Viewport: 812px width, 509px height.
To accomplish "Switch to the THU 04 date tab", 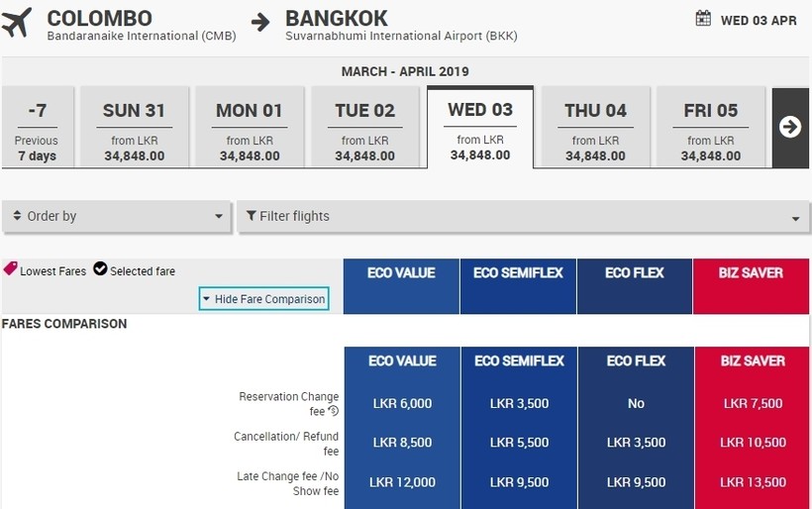I will pyautogui.click(x=595, y=129).
